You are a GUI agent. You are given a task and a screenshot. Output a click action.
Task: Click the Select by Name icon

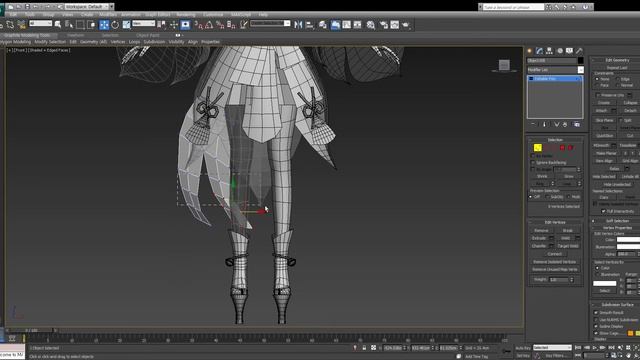(x=69, y=25)
